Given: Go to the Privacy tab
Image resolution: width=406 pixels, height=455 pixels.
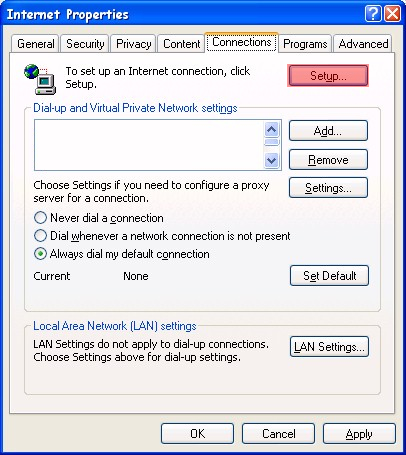Looking at the screenshot, I should pyautogui.click(x=133, y=44).
